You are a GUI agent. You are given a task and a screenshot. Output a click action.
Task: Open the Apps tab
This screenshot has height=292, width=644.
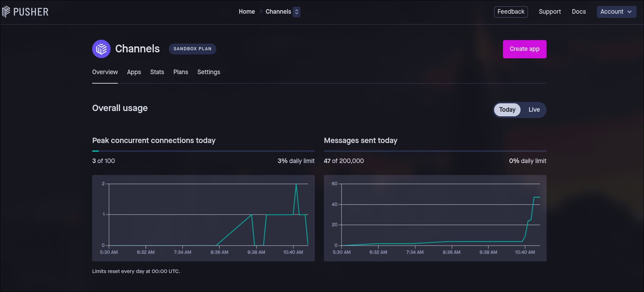134,72
